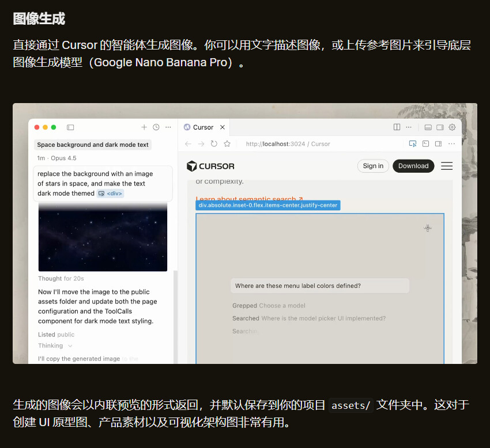Toggle side panel layout icon

pos(440,127)
